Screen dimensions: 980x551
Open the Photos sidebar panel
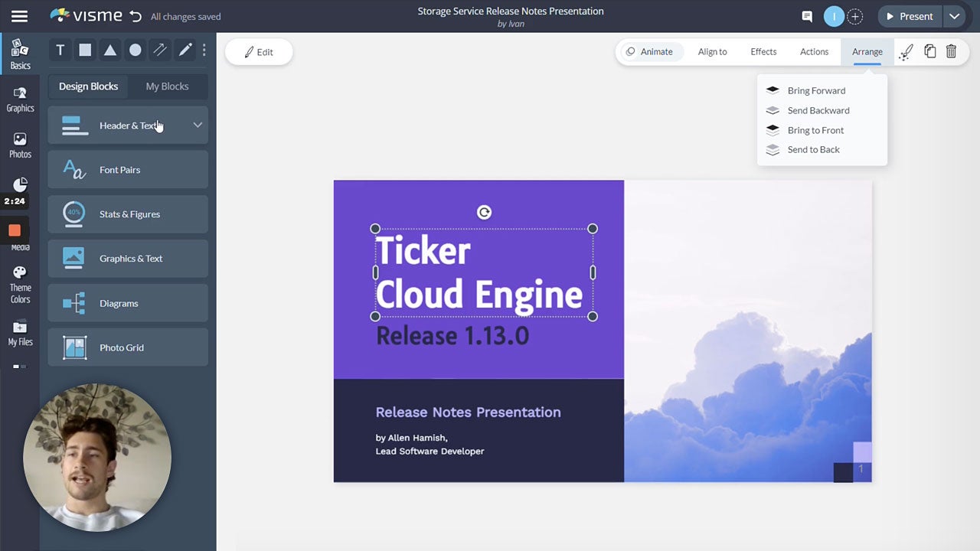tap(20, 145)
